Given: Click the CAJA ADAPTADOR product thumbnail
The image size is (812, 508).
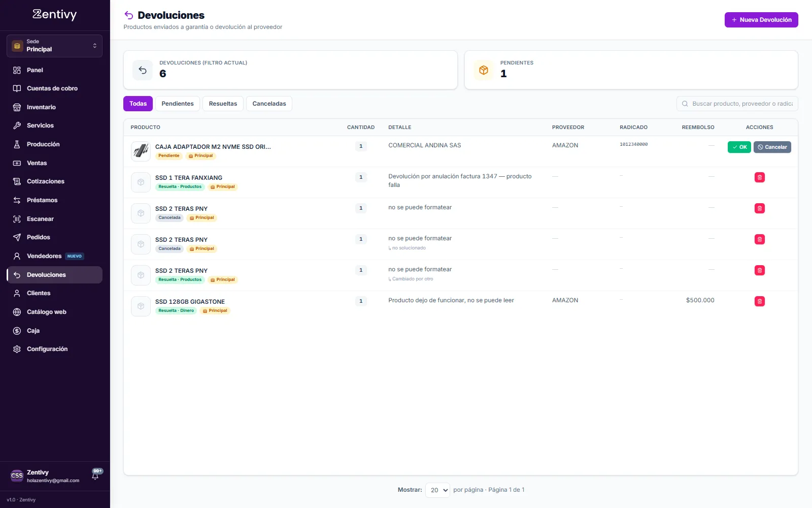Looking at the screenshot, I should click(141, 151).
